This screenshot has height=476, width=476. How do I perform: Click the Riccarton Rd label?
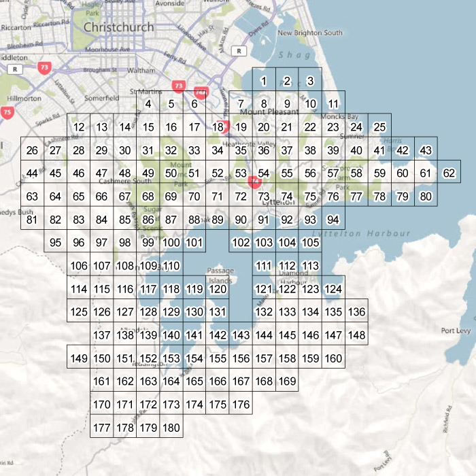click(x=51, y=23)
